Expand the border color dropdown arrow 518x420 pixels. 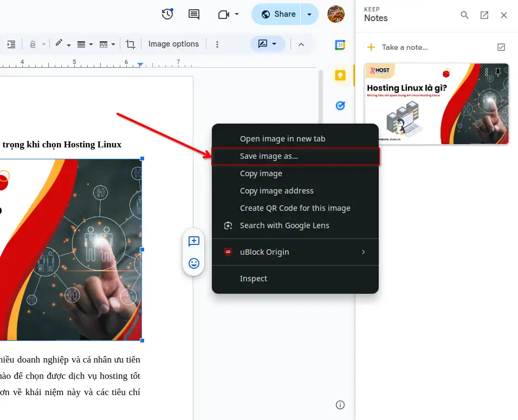[69, 44]
